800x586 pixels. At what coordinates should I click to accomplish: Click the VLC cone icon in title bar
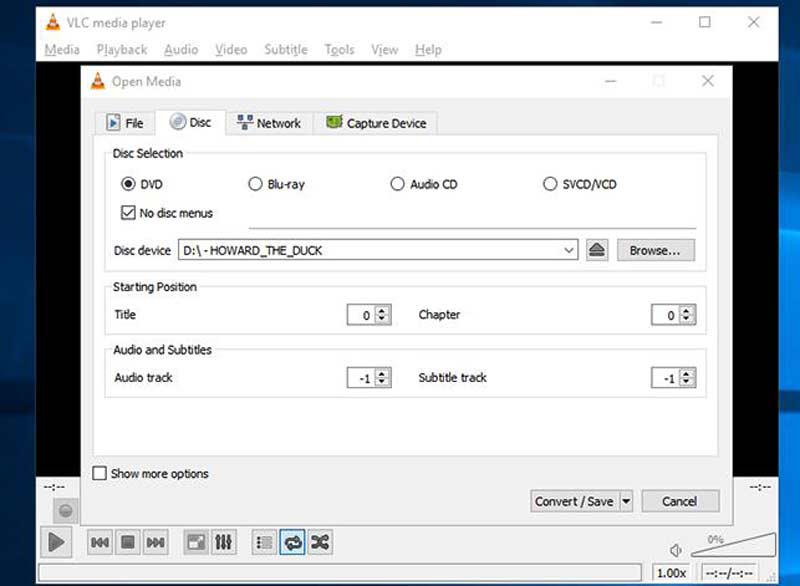pyautogui.click(x=53, y=22)
